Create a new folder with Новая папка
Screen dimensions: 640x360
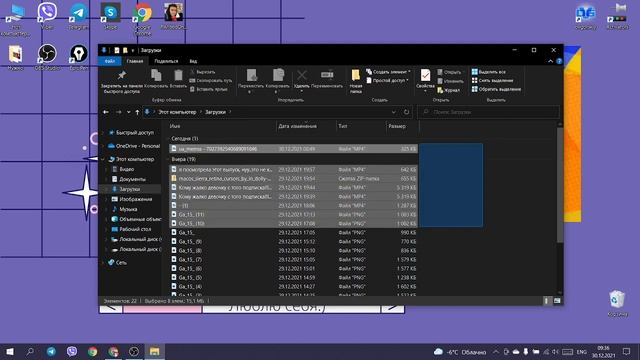pyautogui.click(x=356, y=81)
